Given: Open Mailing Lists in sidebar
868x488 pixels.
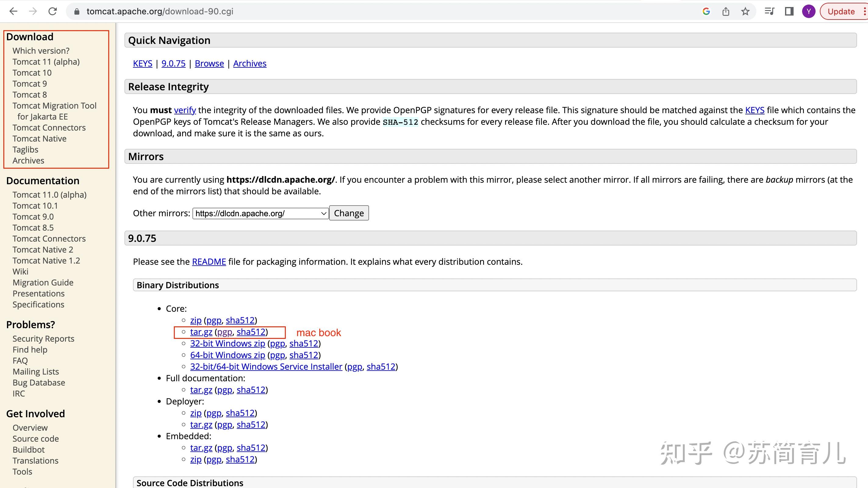Looking at the screenshot, I should 36,372.
